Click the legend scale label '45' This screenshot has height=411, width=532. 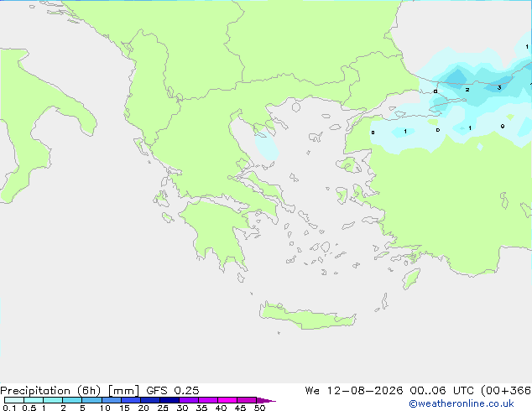[x=240, y=408]
